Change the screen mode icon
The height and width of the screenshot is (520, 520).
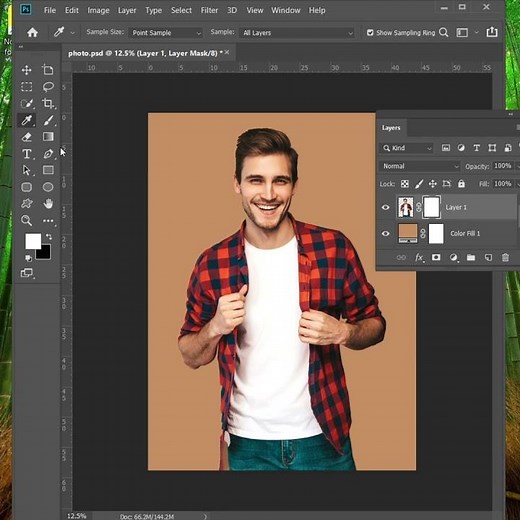[x=27, y=273]
